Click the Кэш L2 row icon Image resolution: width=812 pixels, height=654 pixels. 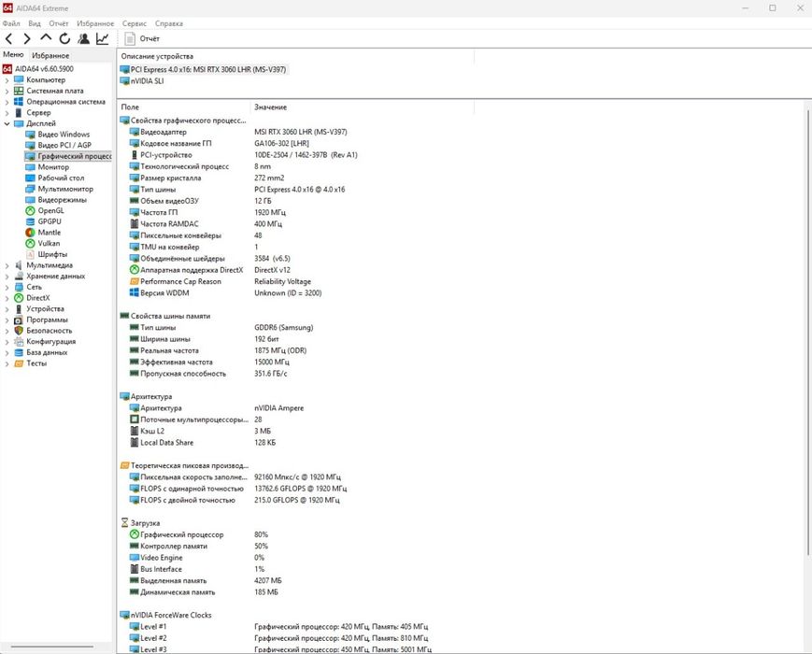135,431
